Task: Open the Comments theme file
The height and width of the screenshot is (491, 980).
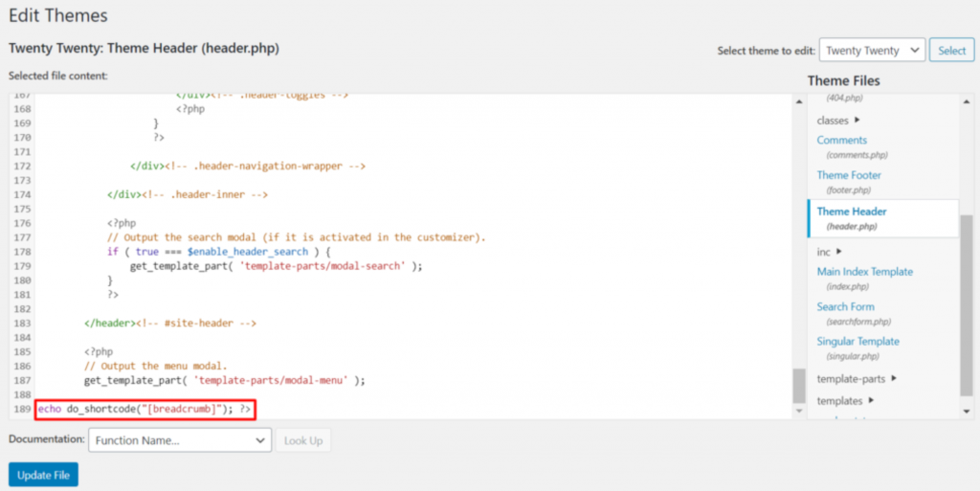Action: (841, 140)
